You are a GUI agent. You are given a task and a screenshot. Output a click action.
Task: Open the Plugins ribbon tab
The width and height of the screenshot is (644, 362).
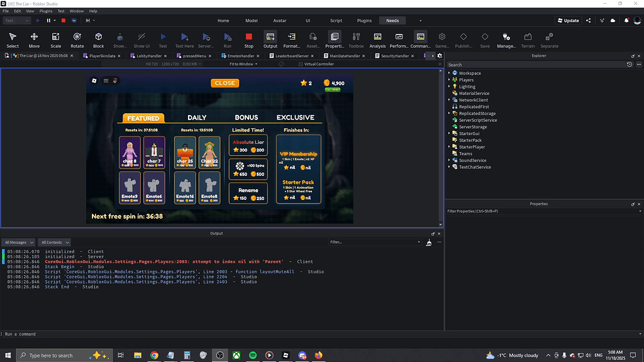pyautogui.click(x=364, y=20)
